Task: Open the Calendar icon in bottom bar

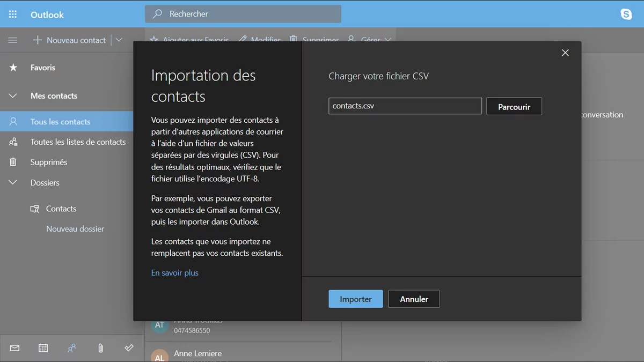Action: (43, 348)
